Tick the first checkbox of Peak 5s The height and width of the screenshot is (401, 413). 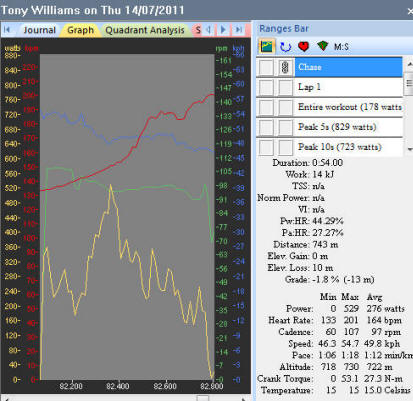point(266,127)
